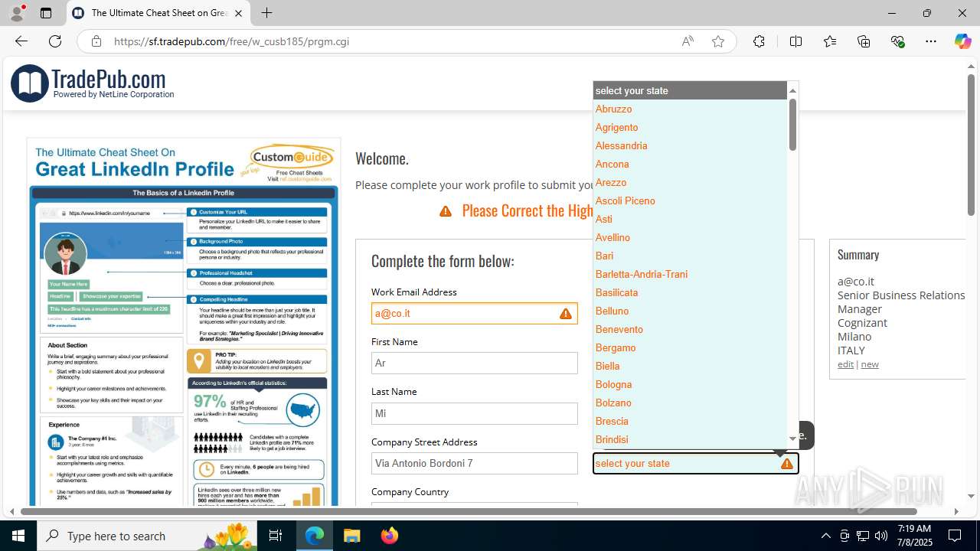Viewport: 980px width, 551px height.
Task: Click warning icon in state dropdown
Action: point(786,464)
